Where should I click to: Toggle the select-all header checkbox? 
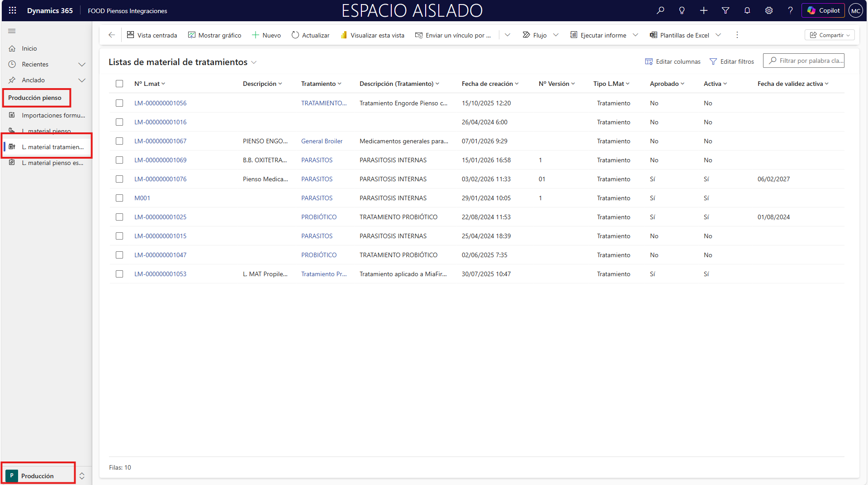tap(119, 84)
